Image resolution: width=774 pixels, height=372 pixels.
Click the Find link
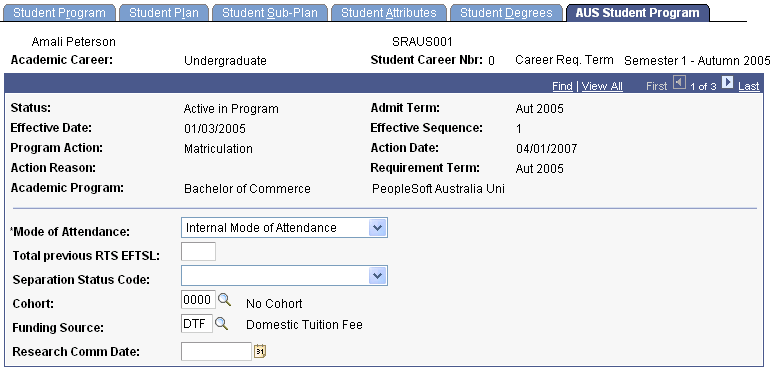(562, 86)
